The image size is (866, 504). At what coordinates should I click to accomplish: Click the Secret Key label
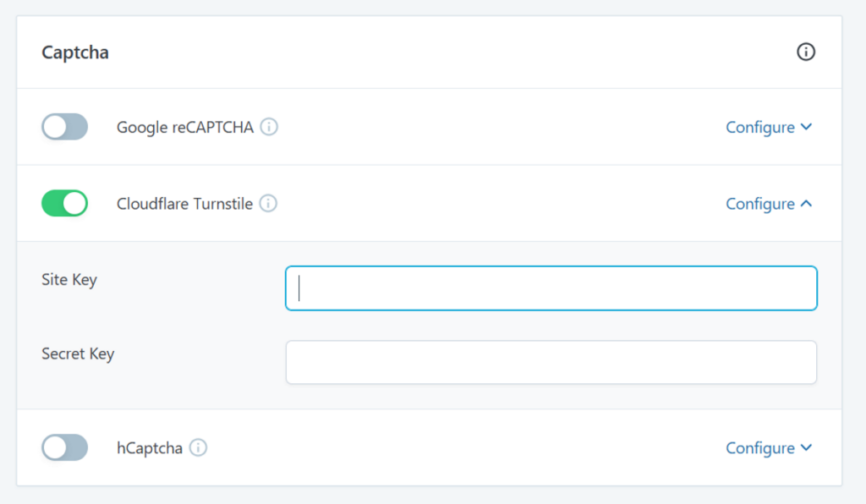click(x=76, y=353)
